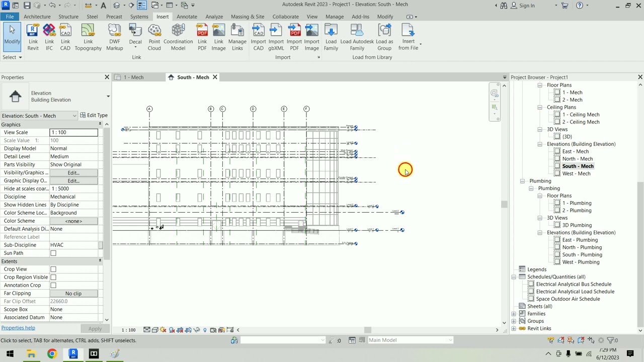Open File Explorer from the taskbar
This screenshot has height=362, width=644.
click(x=31, y=354)
